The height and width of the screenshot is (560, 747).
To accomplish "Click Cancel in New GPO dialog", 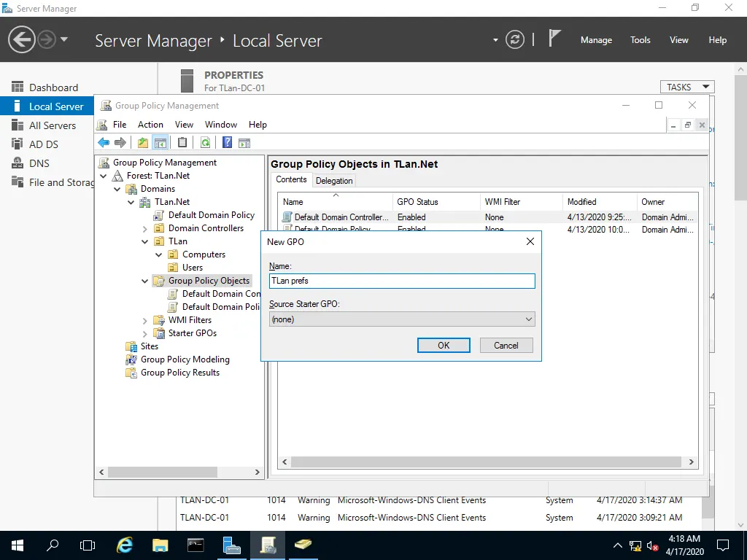I will click(506, 345).
